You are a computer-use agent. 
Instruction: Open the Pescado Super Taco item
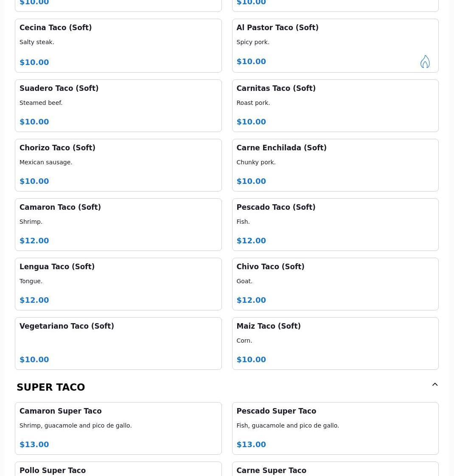(335, 428)
